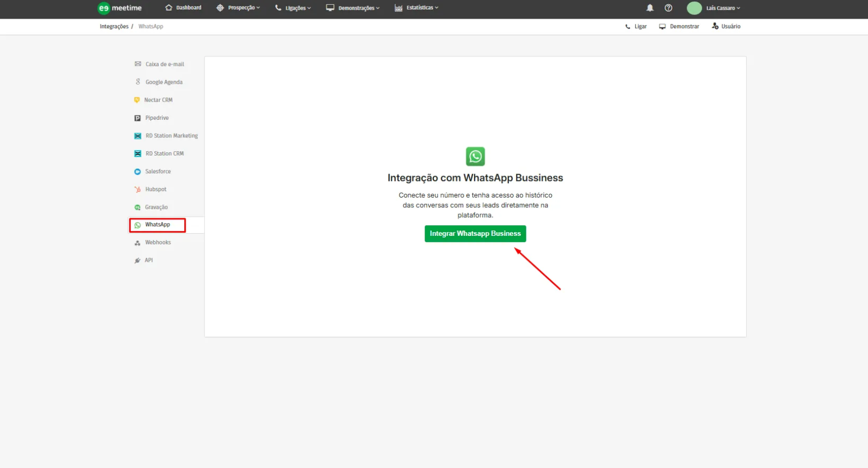
Task: Open the help question mark icon
Action: (668, 8)
